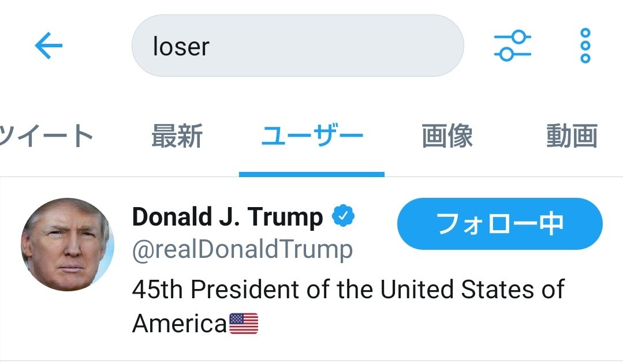Viewport: 623px width, 364px height.
Task: Click the US flag emoji in bio
Action: click(244, 324)
